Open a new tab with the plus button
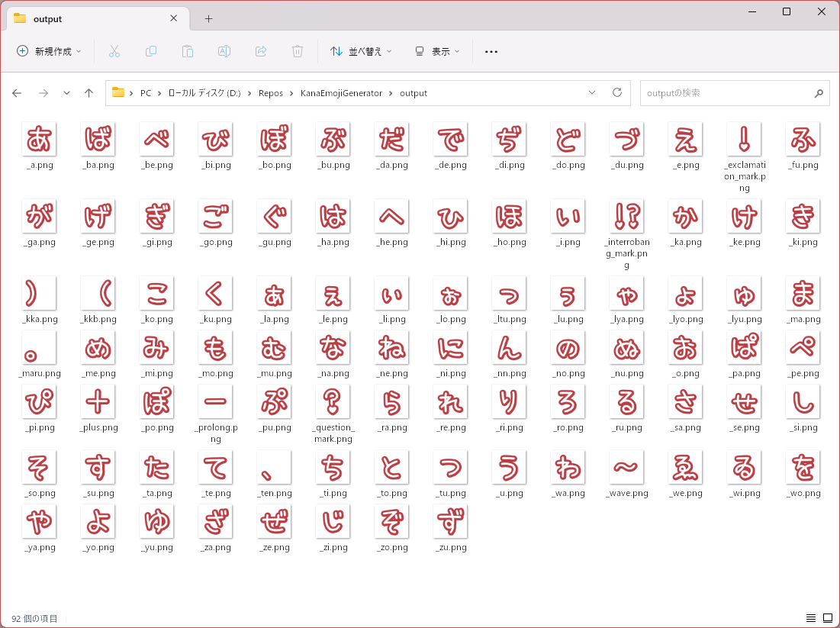 [x=208, y=18]
